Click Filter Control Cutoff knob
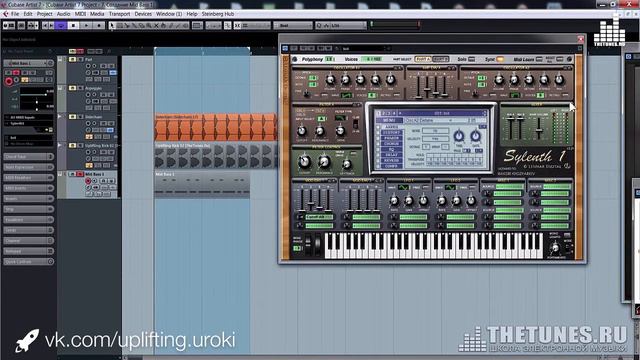Image resolution: width=640 pixels, height=360 pixels. [x=304, y=162]
